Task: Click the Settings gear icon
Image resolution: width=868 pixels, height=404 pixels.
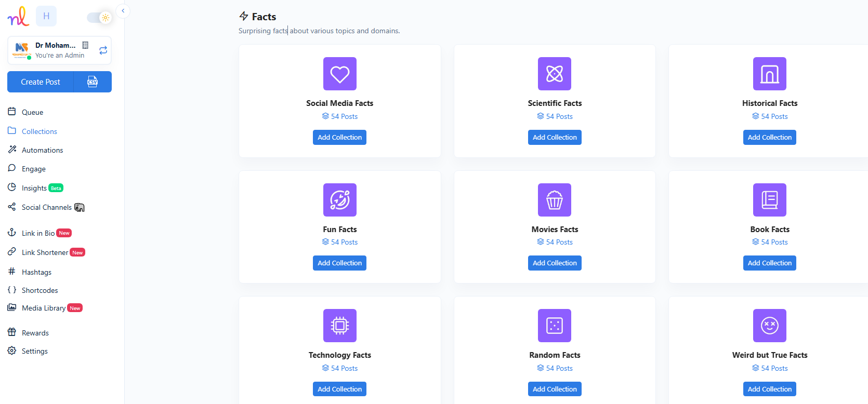Action: click(12, 351)
